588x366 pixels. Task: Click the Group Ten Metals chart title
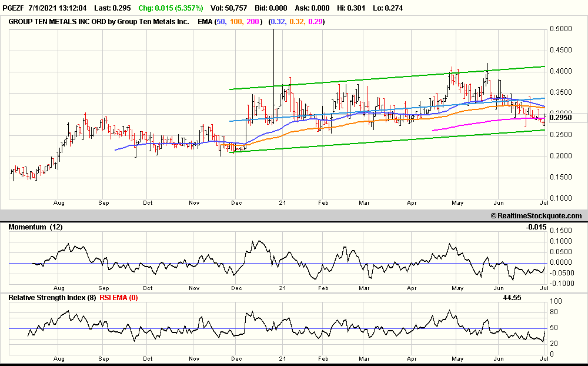(x=99, y=22)
